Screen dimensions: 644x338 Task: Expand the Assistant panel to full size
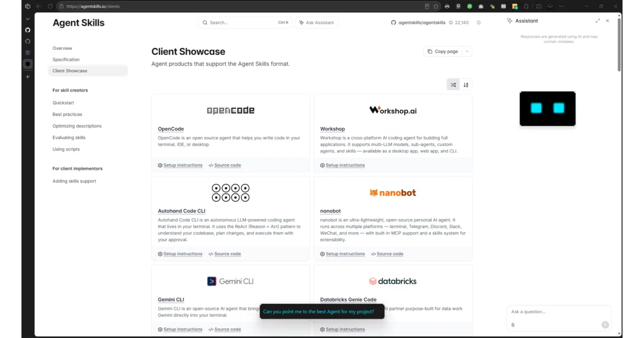click(598, 21)
